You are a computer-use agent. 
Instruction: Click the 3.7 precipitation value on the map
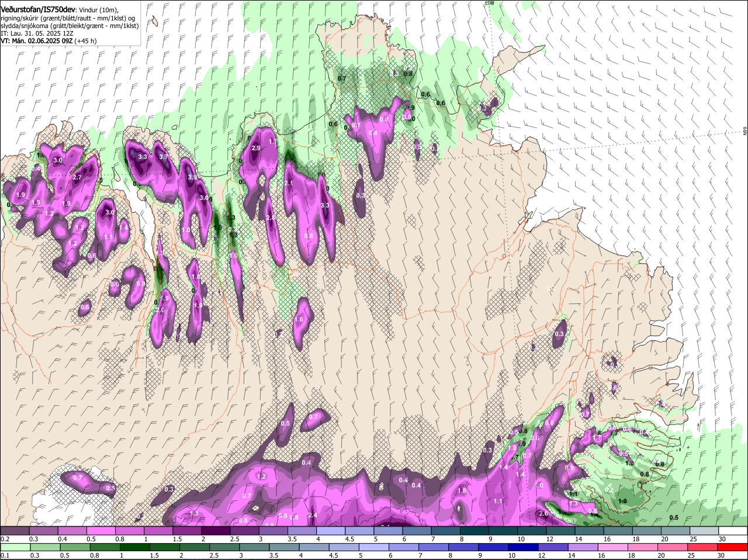coord(164,157)
